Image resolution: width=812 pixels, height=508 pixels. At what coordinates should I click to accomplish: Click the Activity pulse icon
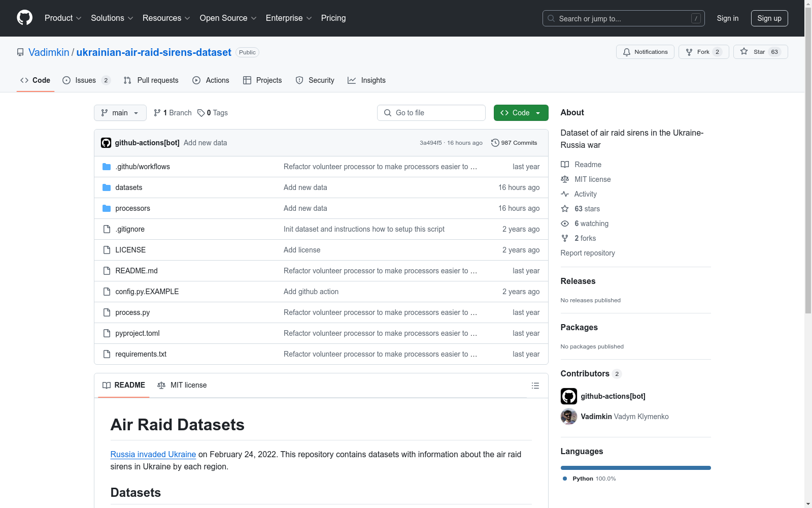pos(565,194)
